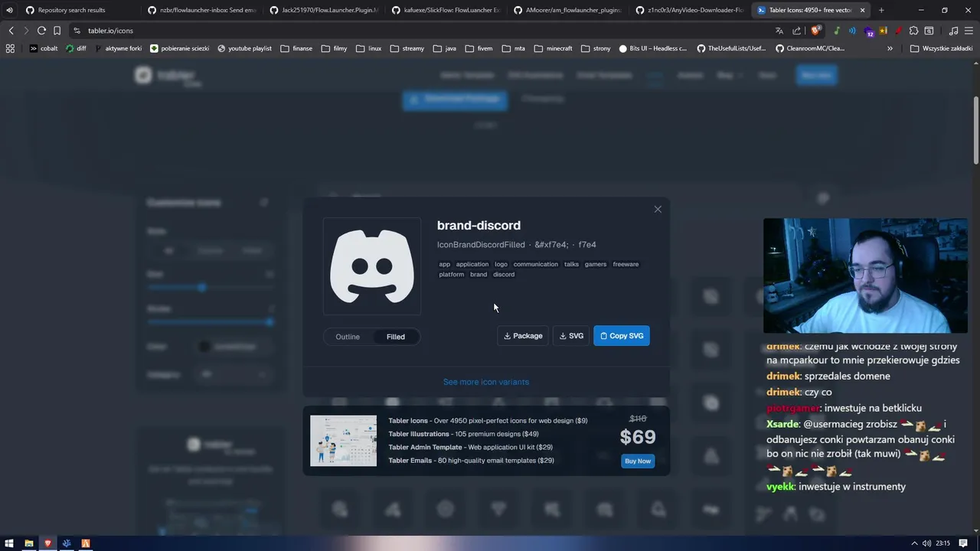This screenshot has width=980, height=551.
Task: Open the youtube playlist bookmark
Action: (244, 48)
